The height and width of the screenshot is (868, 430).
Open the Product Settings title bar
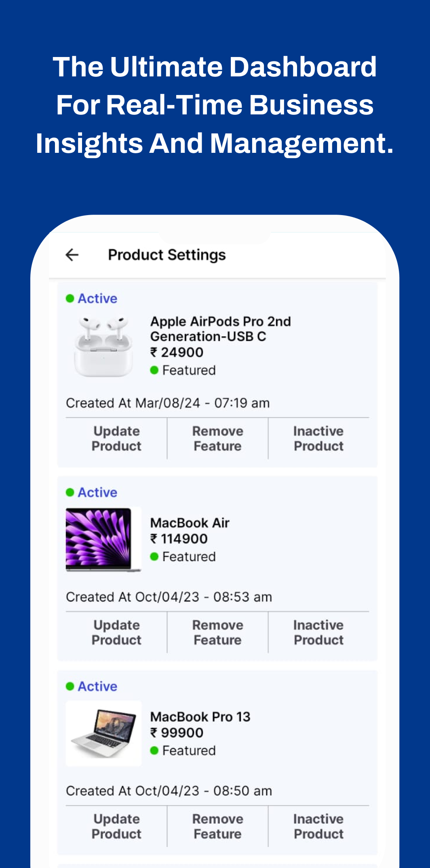(x=166, y=254)
